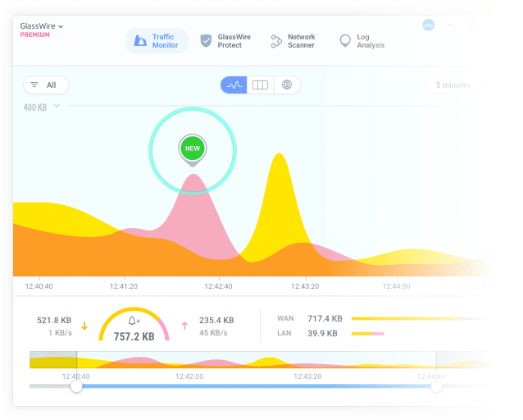Screen dimensions: 523x420
Task: Switch to the globe map view
Action: point(286,84)
